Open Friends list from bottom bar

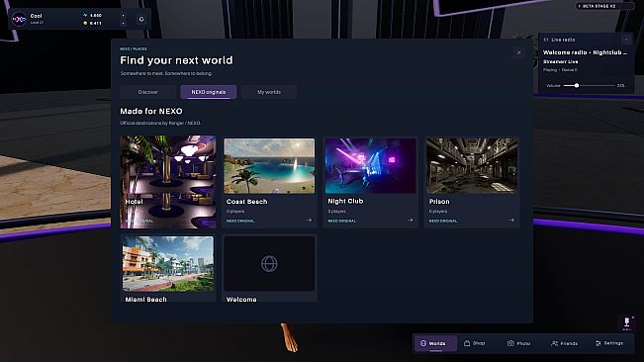click(x=564, y=343)
